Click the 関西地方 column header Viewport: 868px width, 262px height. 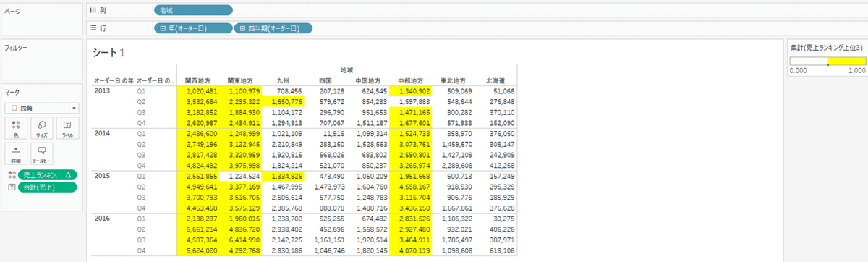[197, 80]
